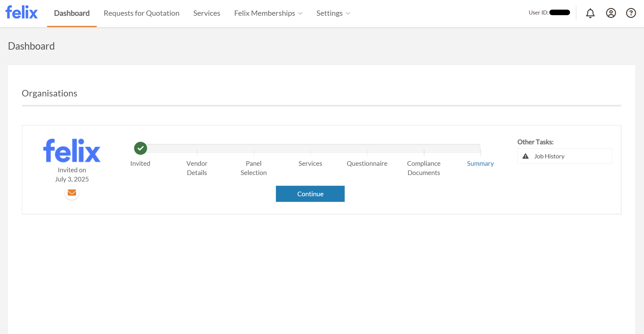Click the Job History warning triangle icon
The width and height of the screenshot is (644, 334).
(x=525, y=156)
